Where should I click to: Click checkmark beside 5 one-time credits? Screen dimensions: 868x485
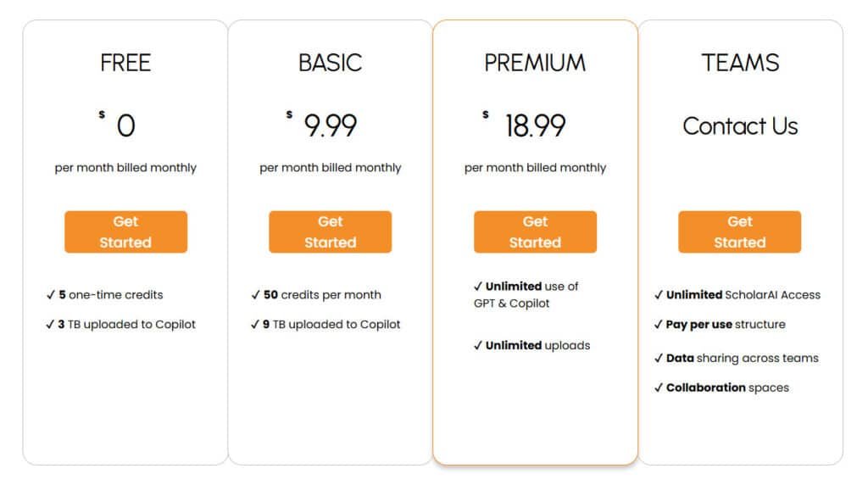pyautogui.click(x=51, y=295)
